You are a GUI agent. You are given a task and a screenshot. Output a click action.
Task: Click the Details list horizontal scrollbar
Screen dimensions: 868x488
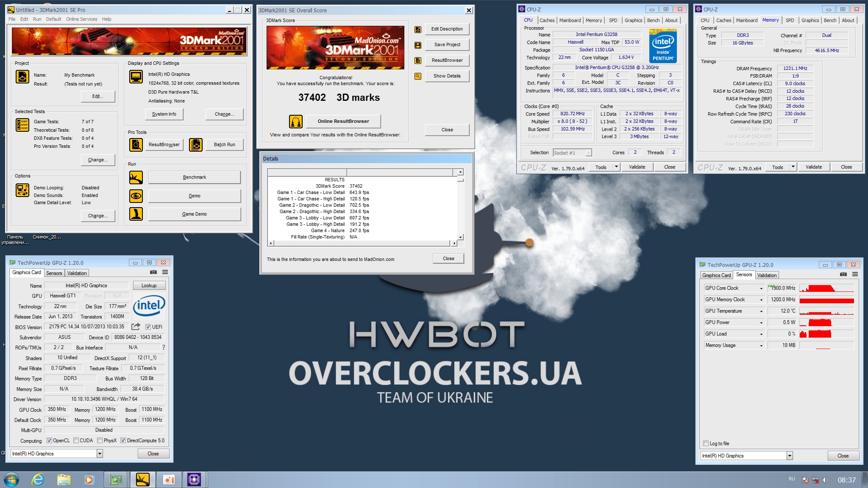pyautogui.click(x=362, y=243)
